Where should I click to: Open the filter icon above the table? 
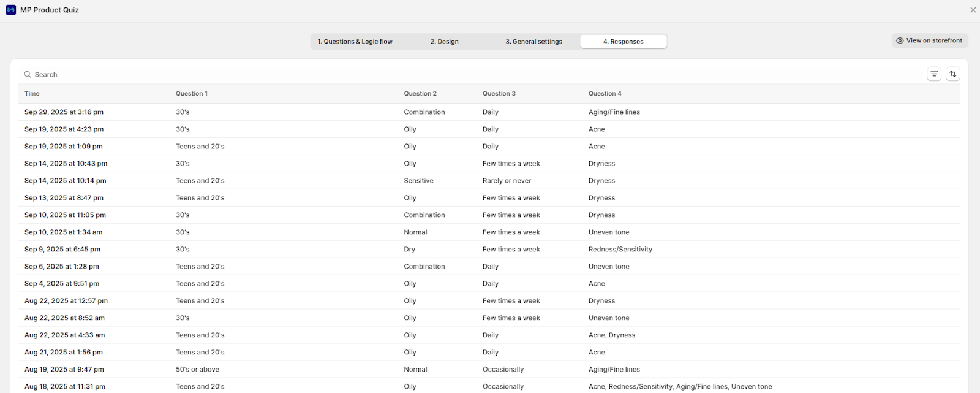934,74
